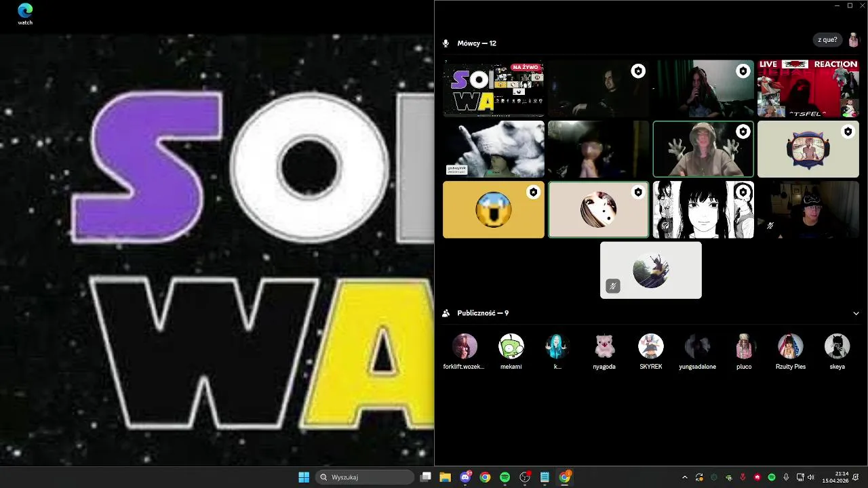868x488 pixels.
Task: Click own profile avatar beside 'z que?' bubble
Action: (x=853, y=40)
